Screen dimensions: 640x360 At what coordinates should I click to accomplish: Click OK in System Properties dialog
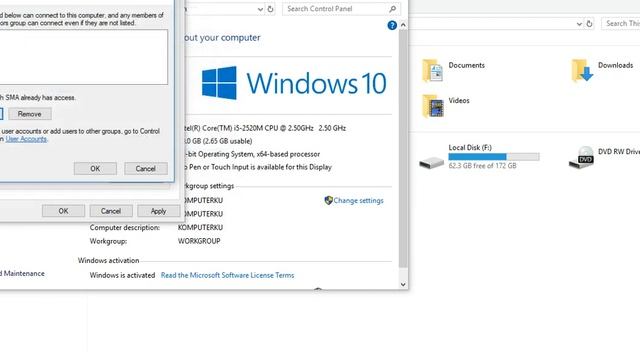[x=63, y=211]
